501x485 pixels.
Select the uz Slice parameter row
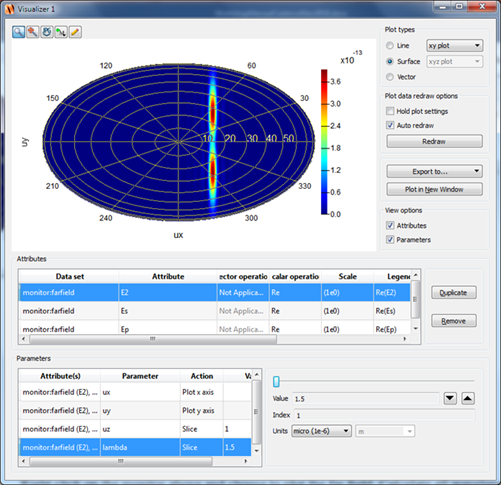pos(135,429)
